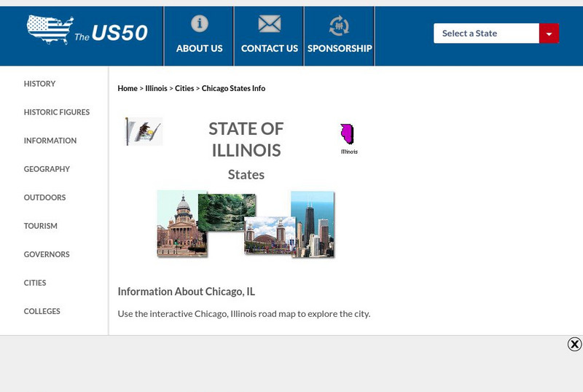Click Information About Chicago, IL heading
This screenshot has width=583, height=392.
[x=187, y=291]
